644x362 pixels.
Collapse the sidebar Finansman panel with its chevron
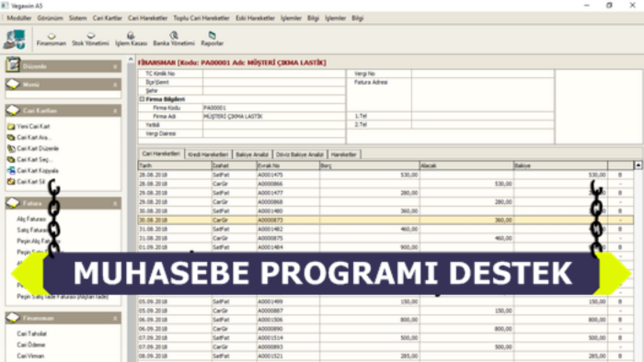[115, 318]
